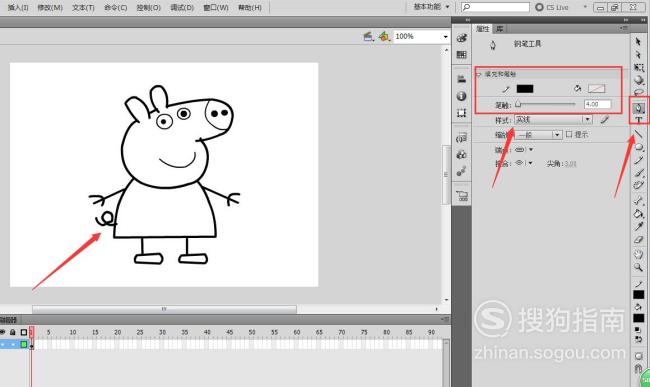This screenshot has height=387, width=650.
Task: Select the Pencil tool
Action: coord(639,160)
